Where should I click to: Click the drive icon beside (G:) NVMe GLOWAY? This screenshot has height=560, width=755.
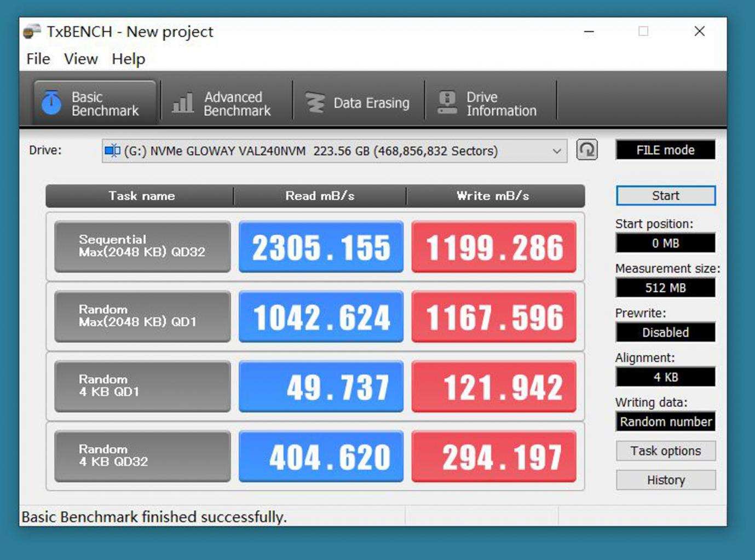coord(112,151)
